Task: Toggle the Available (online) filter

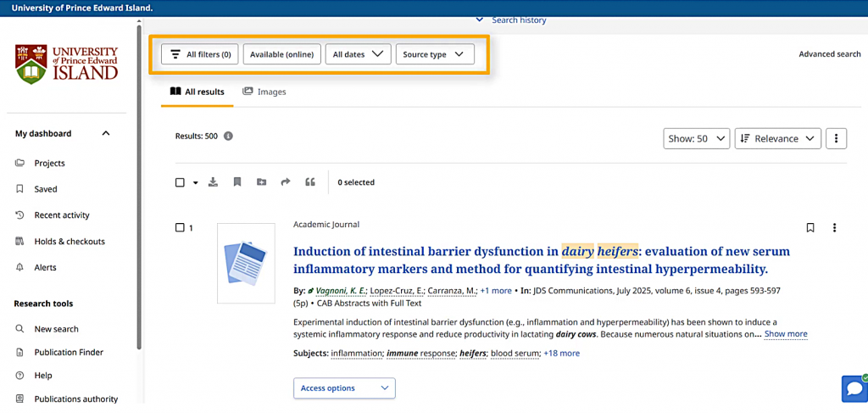Action: (x=281, y=54)
